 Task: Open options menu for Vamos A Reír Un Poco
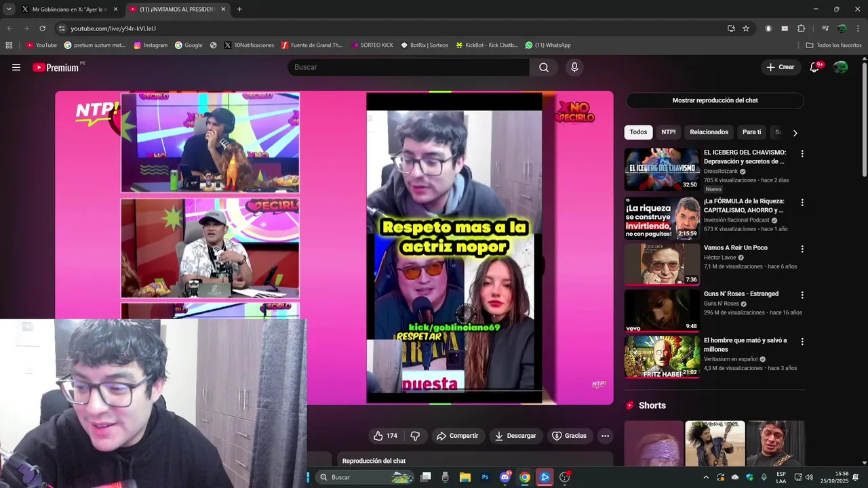tap(802, 249)
